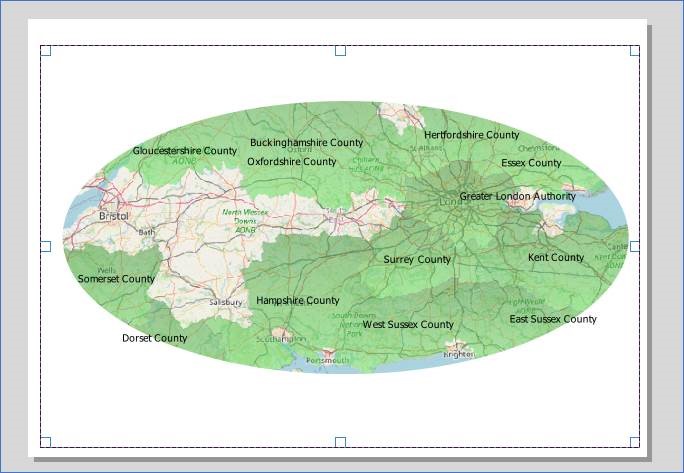Viewport: 684px width, 473px height.
Task: Click the Salisbury town label
Action: tap(226, 302)
